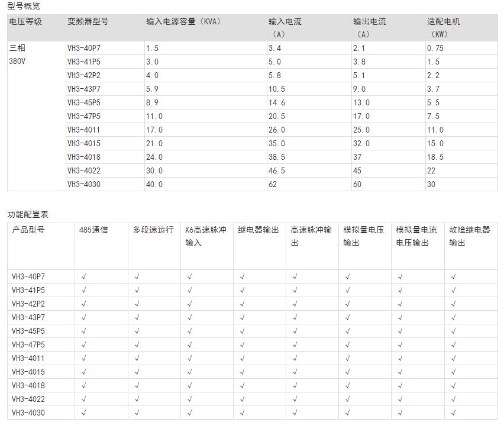Click the 62 input current value for VH3-4030
Image resolution: width=504 pixels, height=425 pixels.
273,184
